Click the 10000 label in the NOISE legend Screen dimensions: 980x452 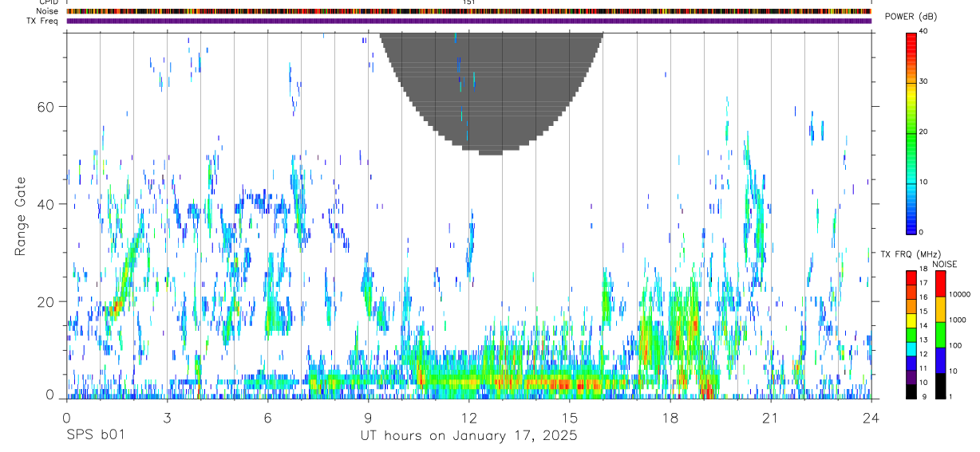click(959, 294)
